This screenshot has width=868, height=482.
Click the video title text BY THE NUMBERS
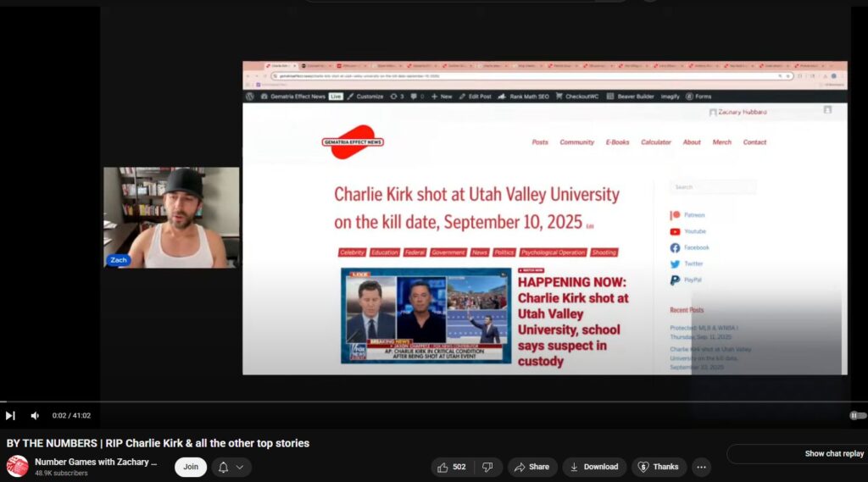158,443
